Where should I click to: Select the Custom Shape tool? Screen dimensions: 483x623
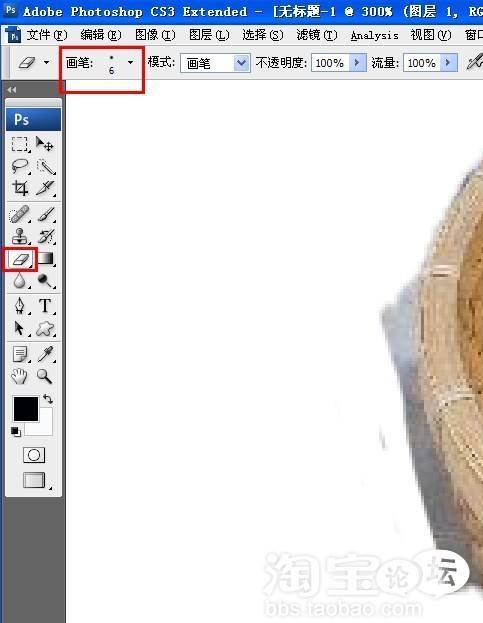point(45,329)
